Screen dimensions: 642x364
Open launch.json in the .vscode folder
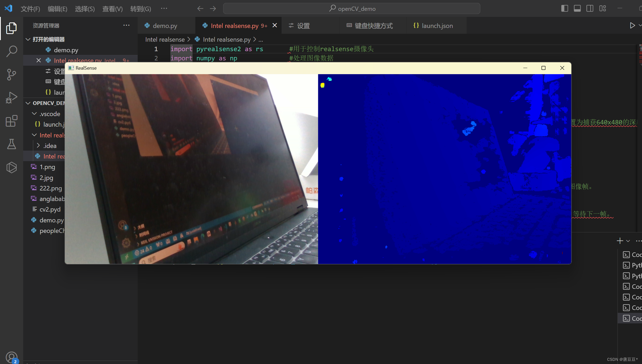click(x=50, y=124)
